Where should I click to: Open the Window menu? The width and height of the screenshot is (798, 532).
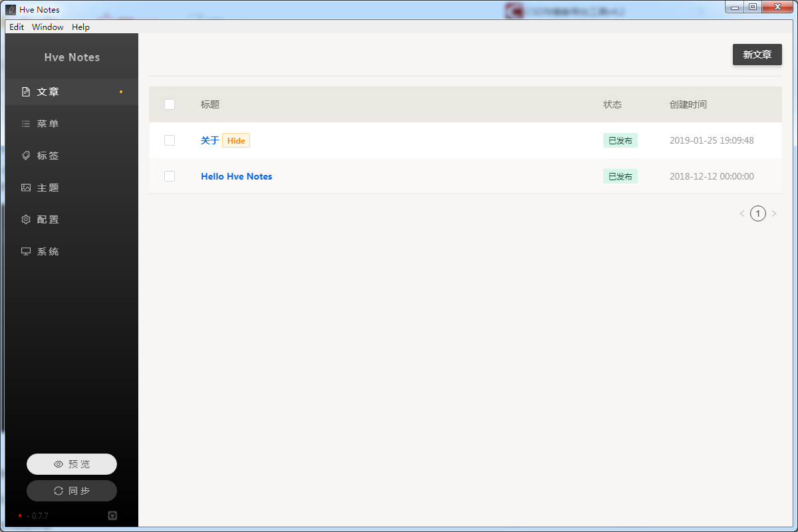48,27
